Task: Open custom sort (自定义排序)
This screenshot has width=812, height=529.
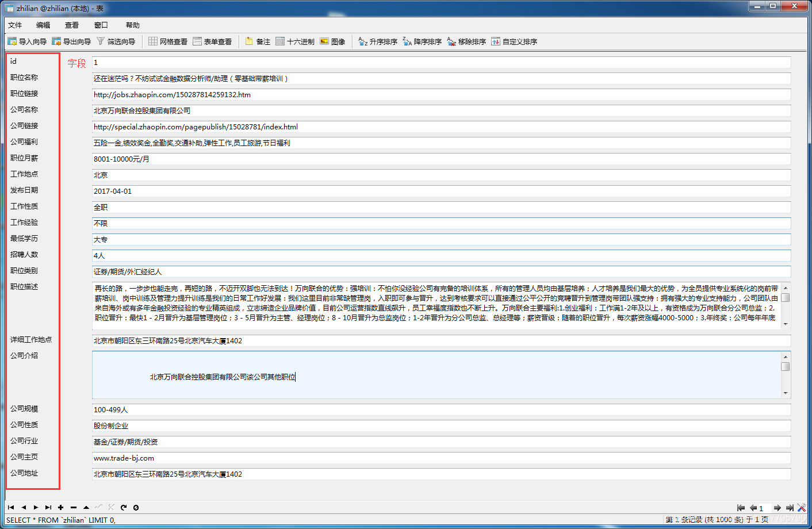Action: coord(514,41)
